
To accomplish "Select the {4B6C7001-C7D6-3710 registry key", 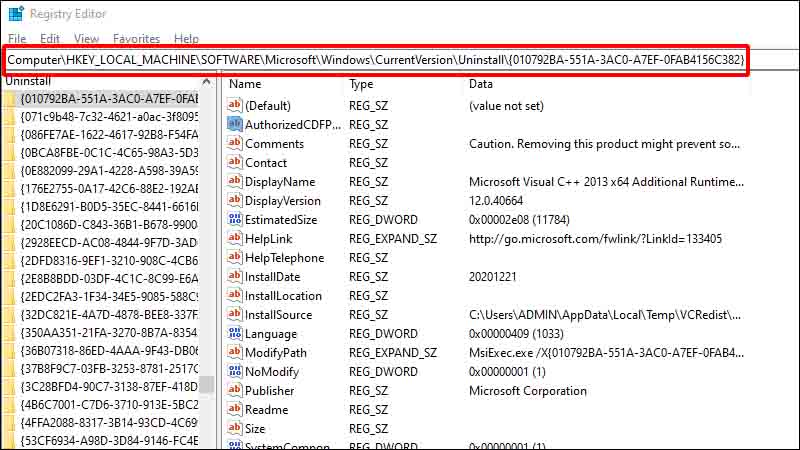I will click(x=109, y=405).
